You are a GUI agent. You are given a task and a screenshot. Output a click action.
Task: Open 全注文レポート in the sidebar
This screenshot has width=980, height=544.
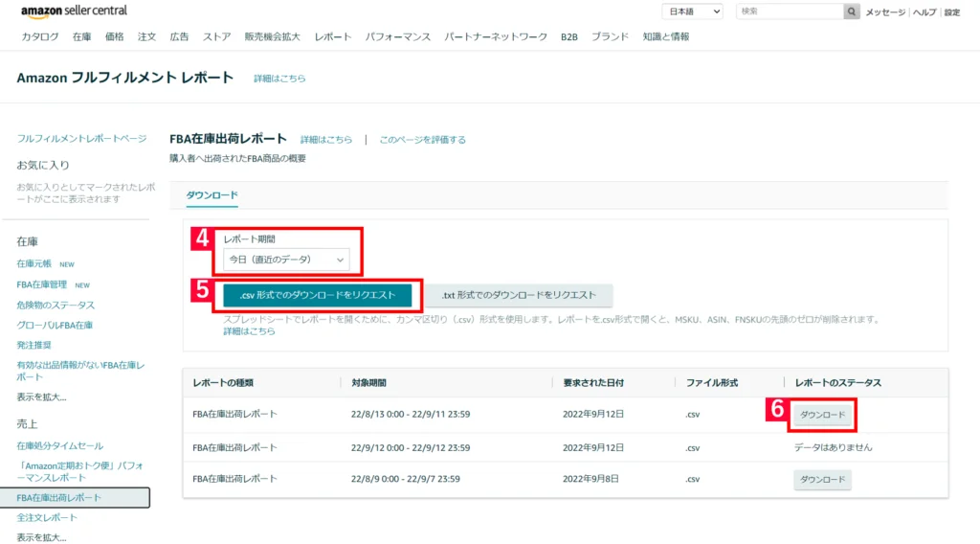(47, 518)
